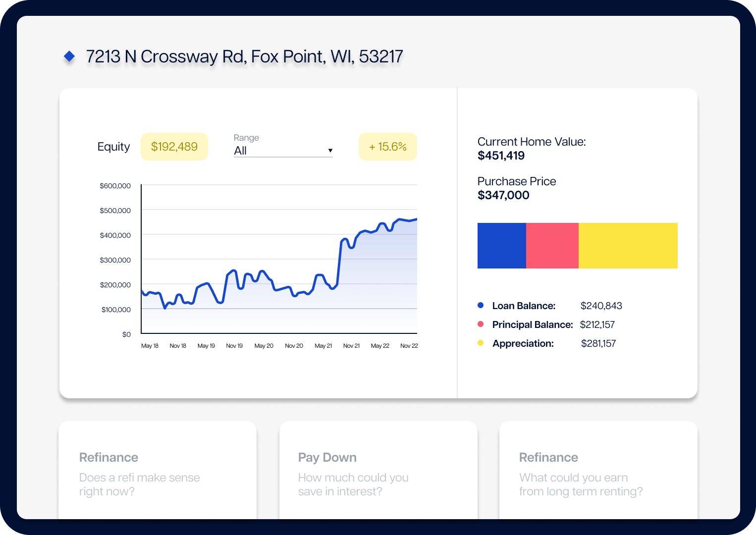This screenshot has width=756, height=535.
Task: Open the Range dropdown set to All
Action: point(282,151)
